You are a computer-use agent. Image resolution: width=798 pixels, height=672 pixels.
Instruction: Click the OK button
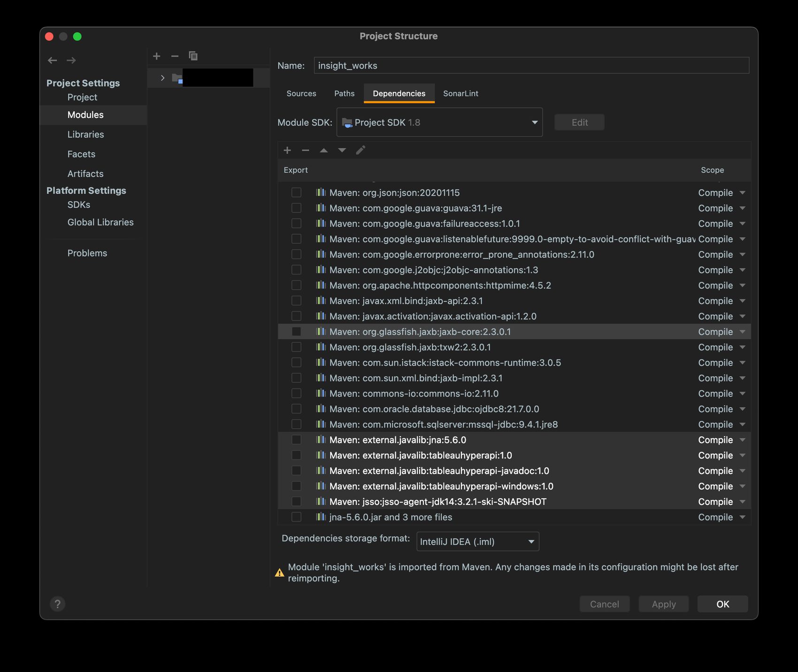(722, 604)
